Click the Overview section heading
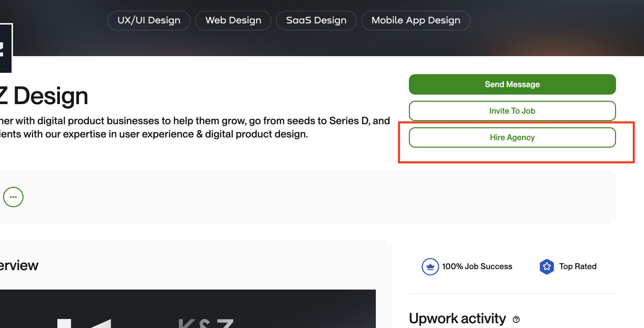This screenshot has width=644, height=328. (x=19, y=265)
